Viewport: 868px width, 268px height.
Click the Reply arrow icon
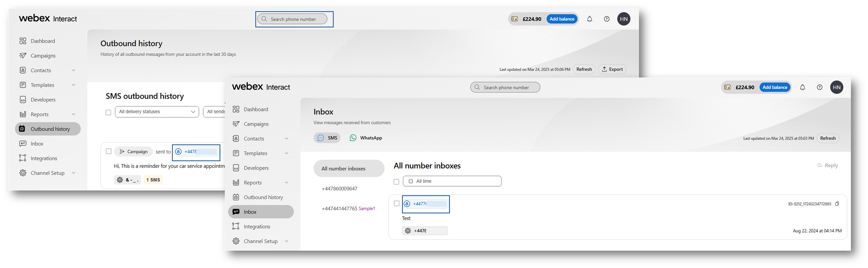[820, 166]
